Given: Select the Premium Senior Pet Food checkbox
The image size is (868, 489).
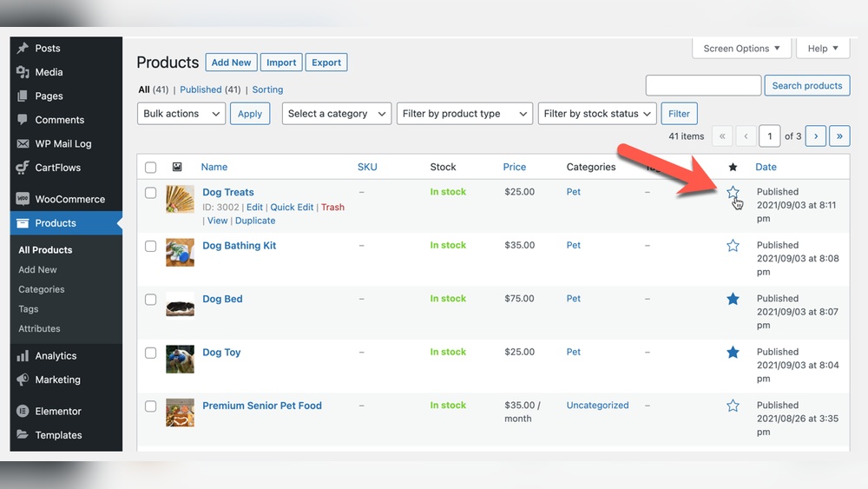Looking at the screenshot, I should click(150, 406).
